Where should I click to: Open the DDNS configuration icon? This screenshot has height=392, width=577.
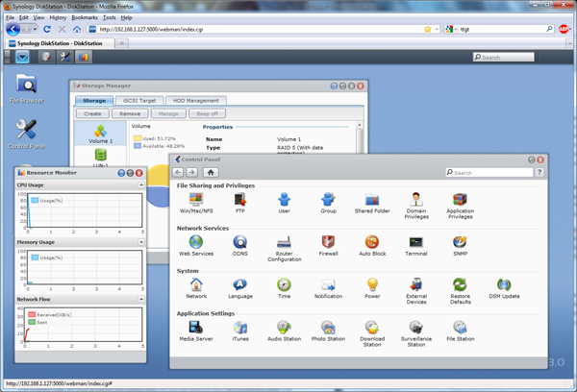tap(240, 242)
